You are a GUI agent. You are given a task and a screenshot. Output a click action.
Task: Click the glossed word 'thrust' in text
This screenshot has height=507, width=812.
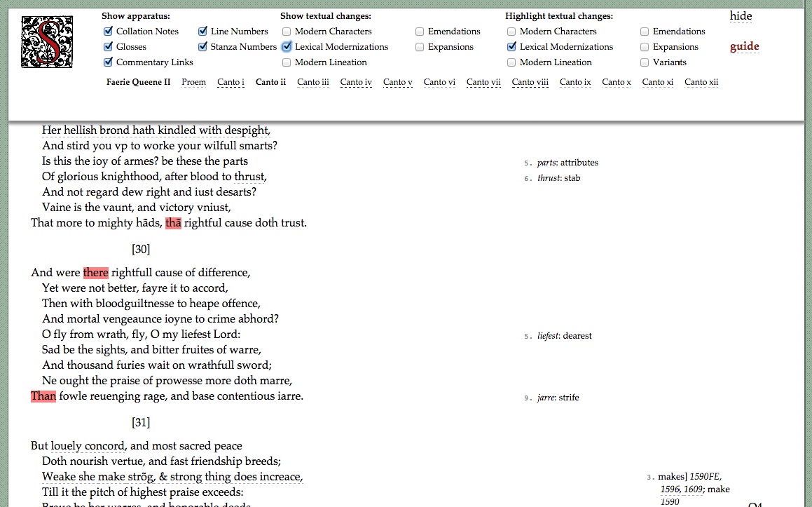(x=249, y=177)
